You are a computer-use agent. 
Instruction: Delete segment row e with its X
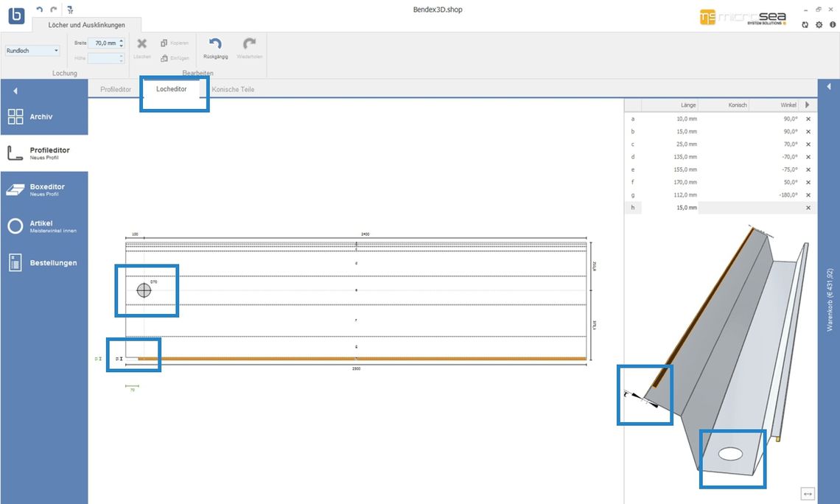coord(808,169)
